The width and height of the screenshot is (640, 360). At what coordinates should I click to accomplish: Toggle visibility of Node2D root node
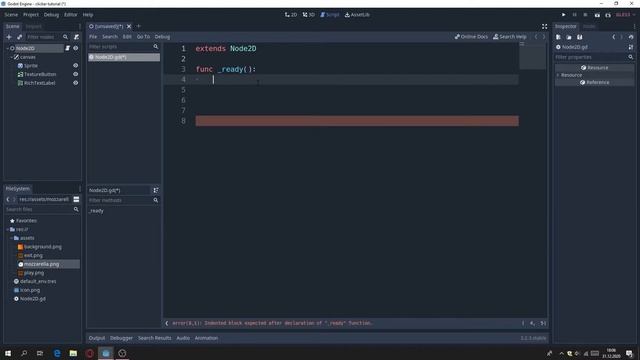pos(76,48)
